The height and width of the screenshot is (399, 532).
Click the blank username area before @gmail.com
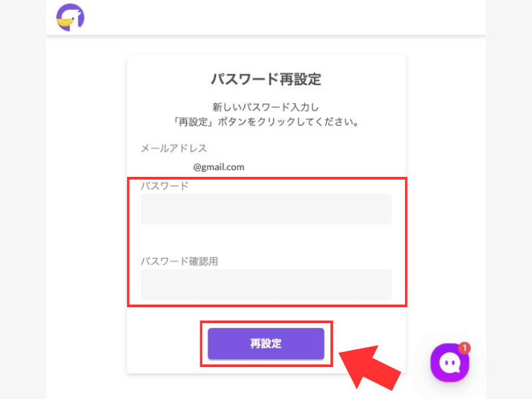(x=166, y=167)
